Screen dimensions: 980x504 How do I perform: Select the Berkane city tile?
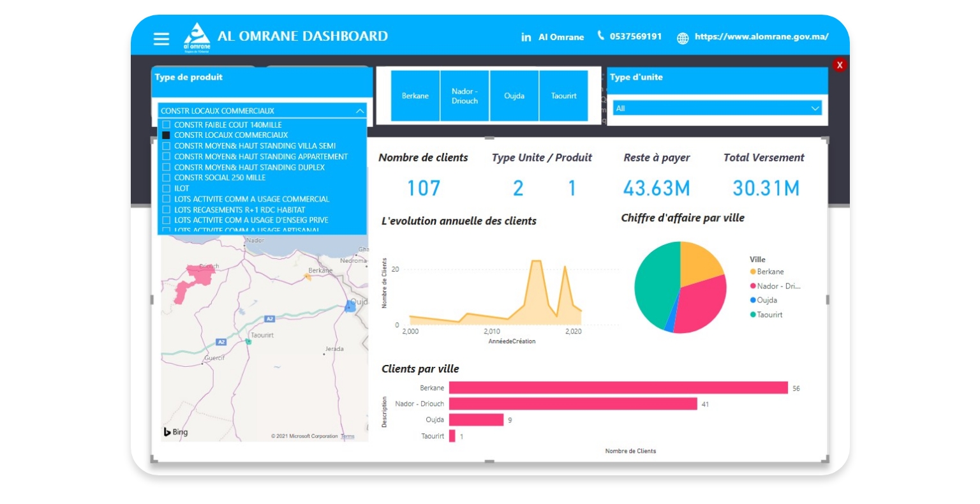pyautogui.click(x=415, y=96)
